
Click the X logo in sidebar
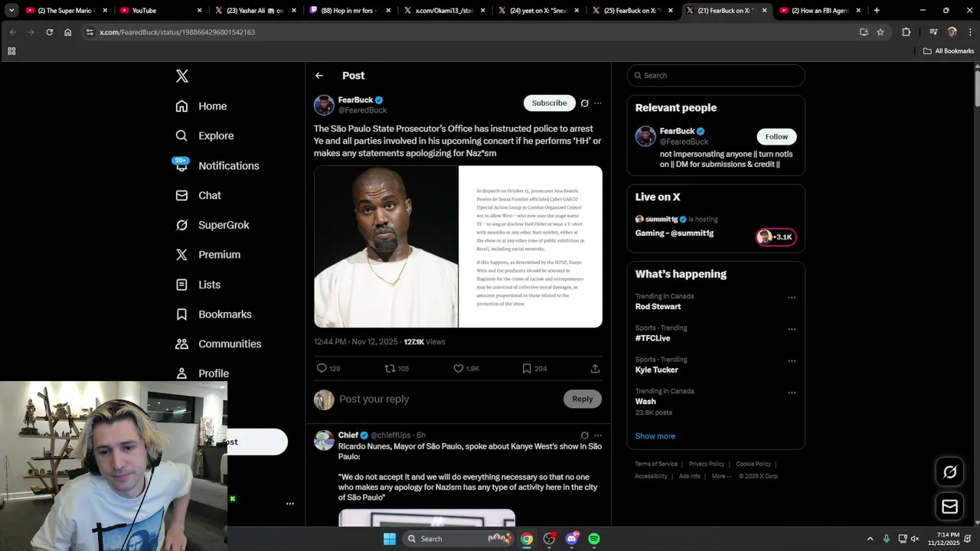[181, 76]
